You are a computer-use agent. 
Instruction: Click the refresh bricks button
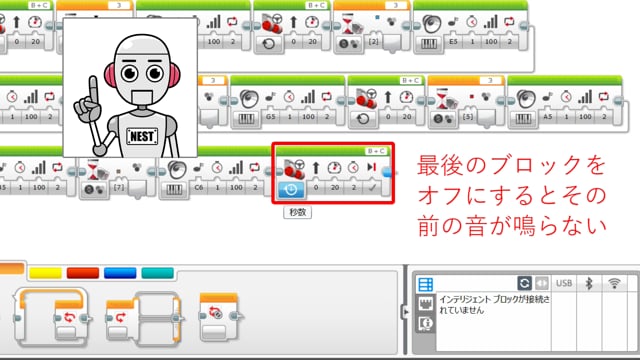tap(524, 283)
